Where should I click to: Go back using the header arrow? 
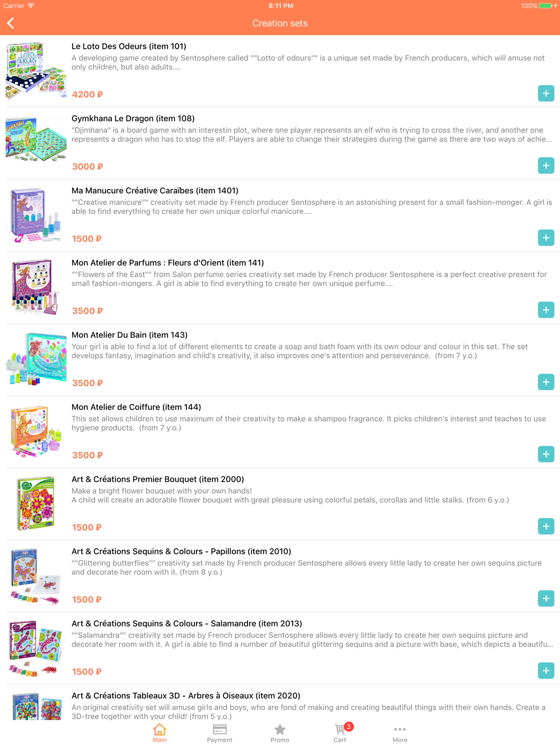[11, 23]
